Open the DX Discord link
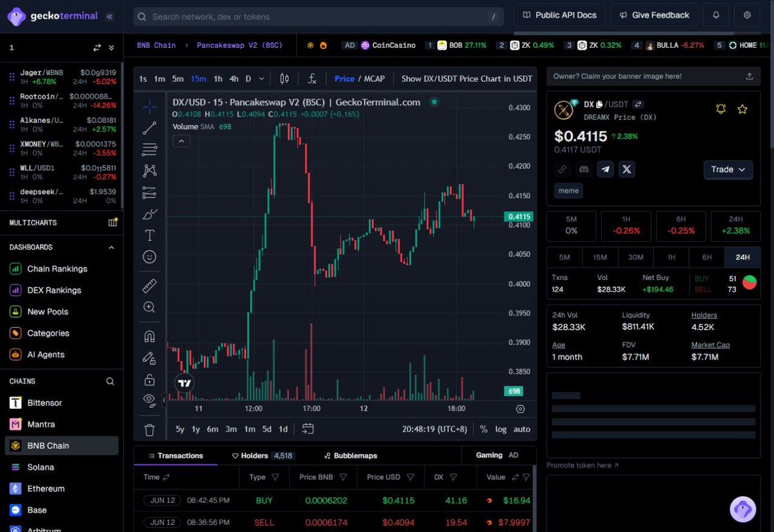The width and height of the screenshot is (774, 532). coord(584,170)
